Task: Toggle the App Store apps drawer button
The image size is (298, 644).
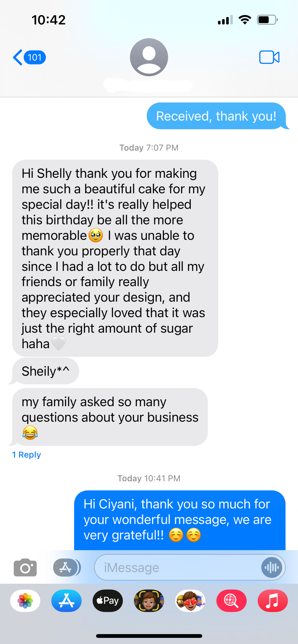Action: tap(66, 568)
